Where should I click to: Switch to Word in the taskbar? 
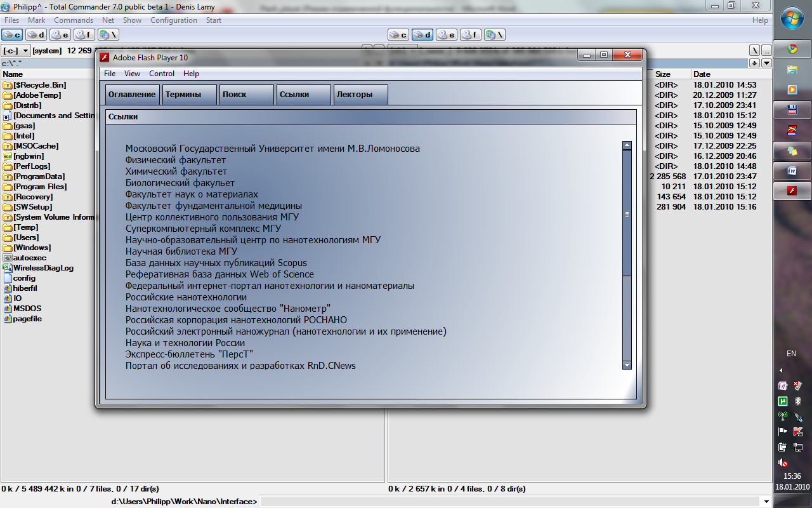pos(792,171)
